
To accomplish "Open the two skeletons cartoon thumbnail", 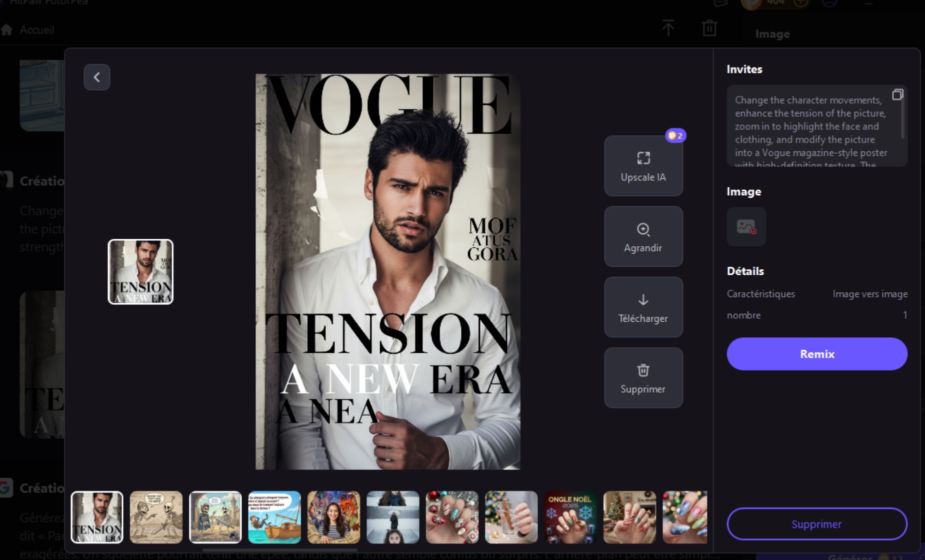I will (156, 517).
